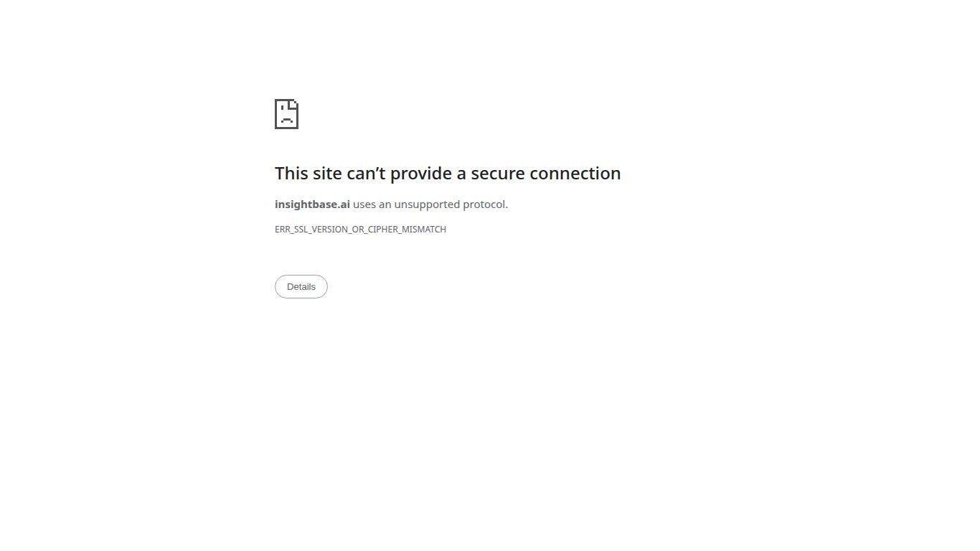Click the word "connection" in the heading
980x551 pixels.
pos(575,173)
